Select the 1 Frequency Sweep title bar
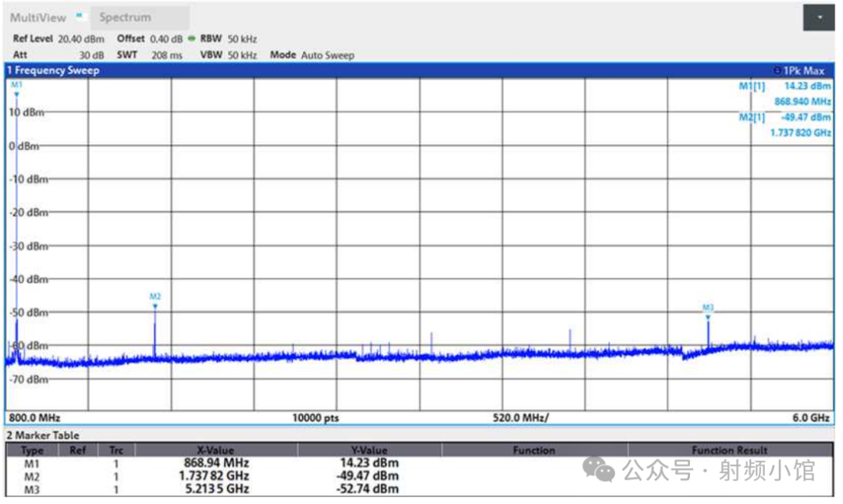Image resolution: width=843 pixels, height=504 pixels. click(x=55, y=71)
